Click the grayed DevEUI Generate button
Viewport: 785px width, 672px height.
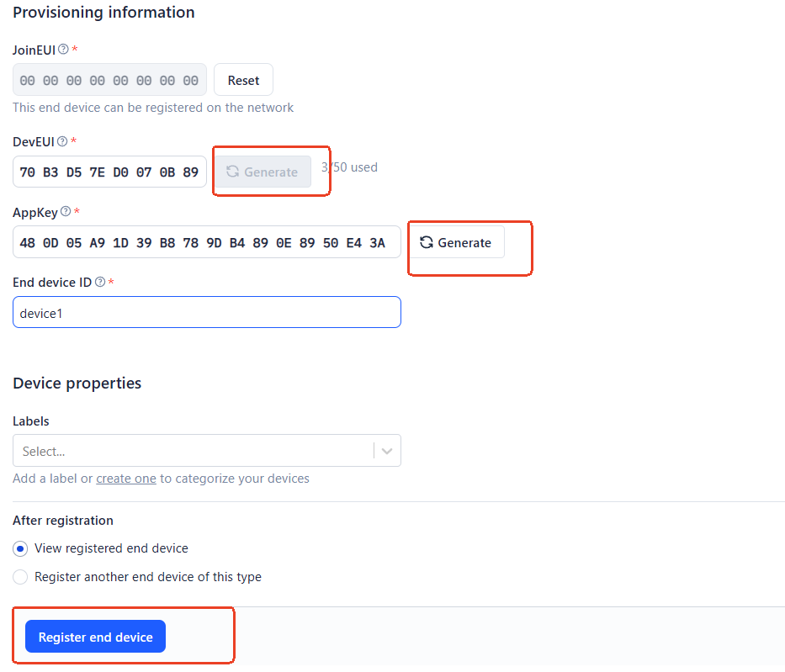tap(263, 172)
